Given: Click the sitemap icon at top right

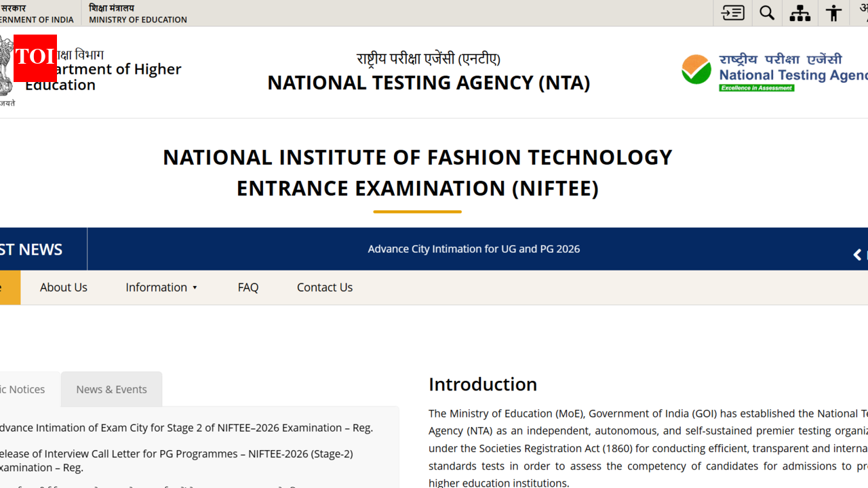Looking at the screenshot, I should 800,13.
